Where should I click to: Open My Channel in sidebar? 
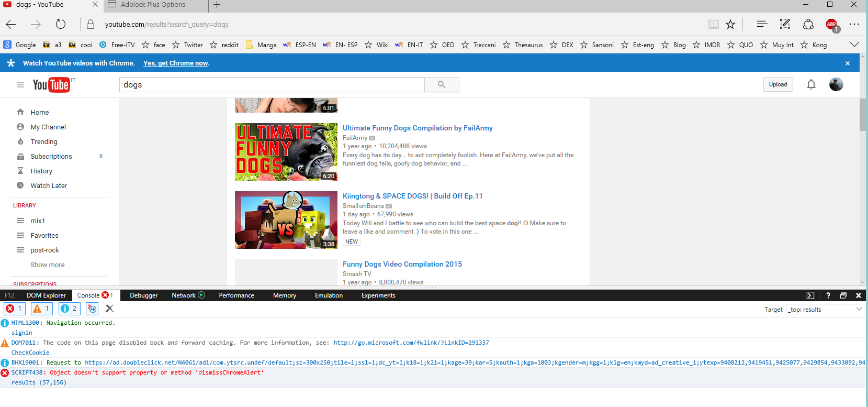(48, 127)
